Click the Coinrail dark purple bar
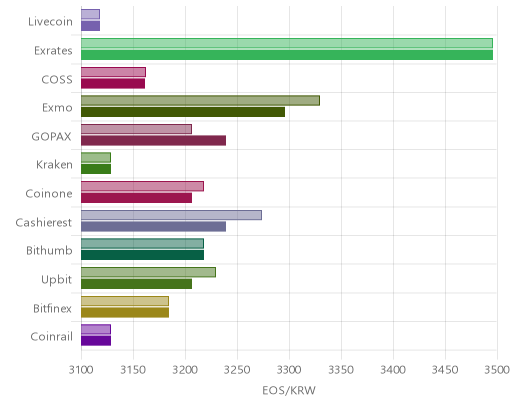512x408 pixels. point(96,341)
